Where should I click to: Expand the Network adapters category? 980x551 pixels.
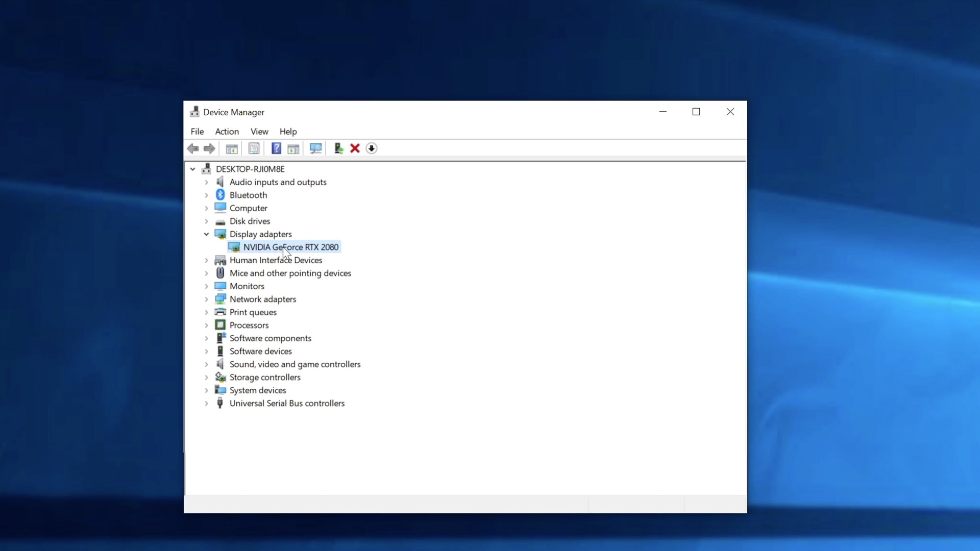click(206, 299)
